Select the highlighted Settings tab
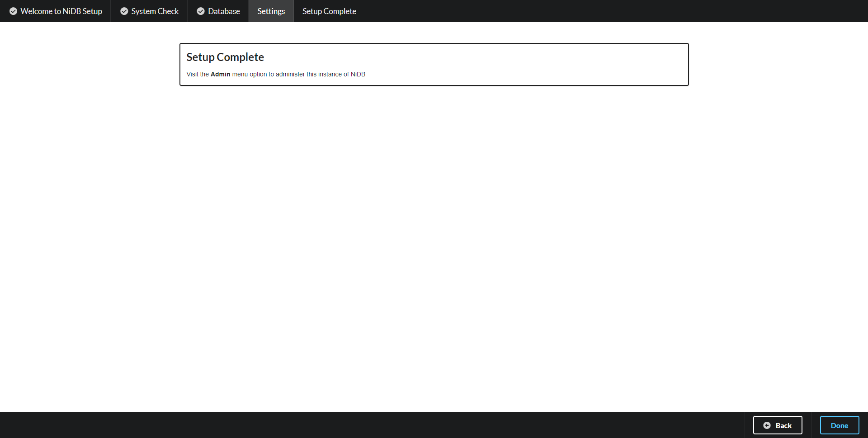This screenshot has width=868, height=438. 271,11
